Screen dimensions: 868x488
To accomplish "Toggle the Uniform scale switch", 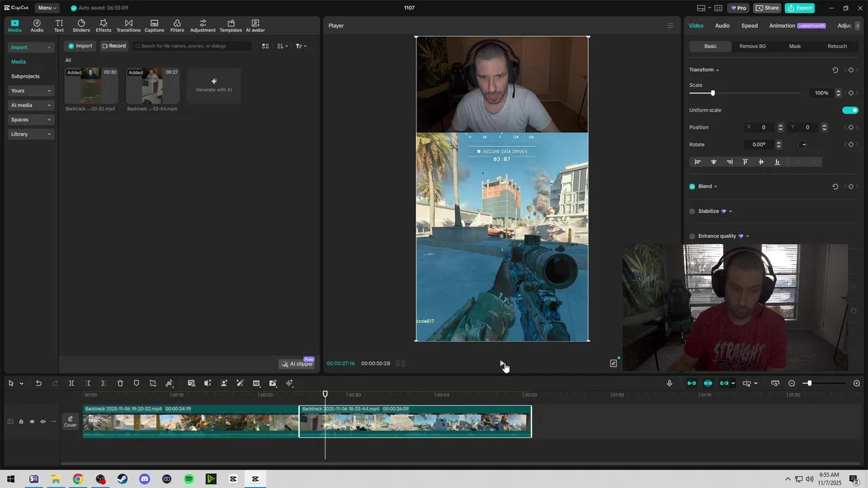I will [x=850, y=110].
